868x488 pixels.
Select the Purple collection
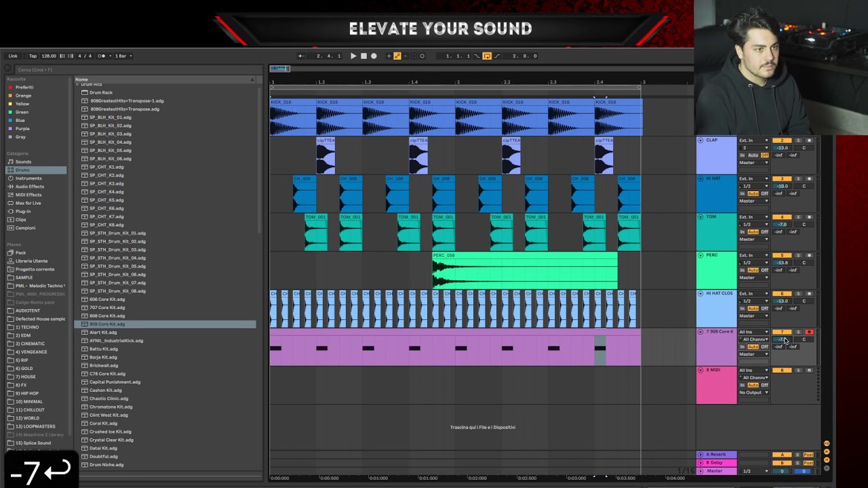click(x=22, y=128)
